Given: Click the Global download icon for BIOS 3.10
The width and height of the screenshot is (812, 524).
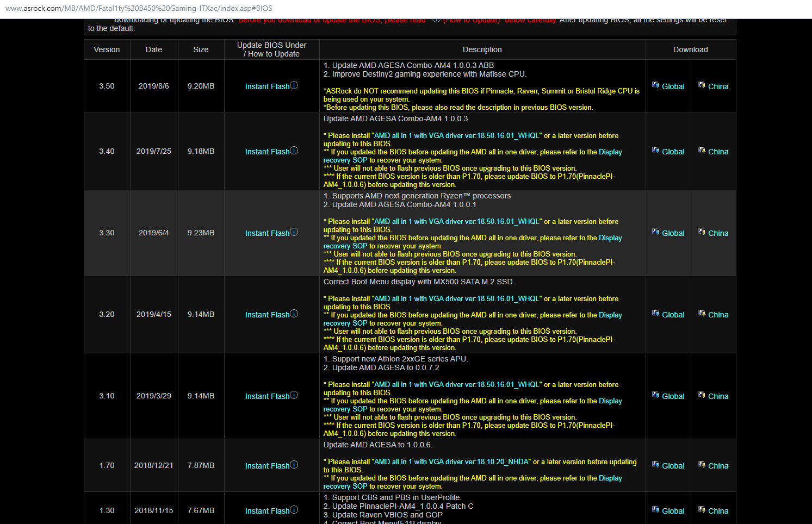Looking at the screenshot, I should point(656,395).
